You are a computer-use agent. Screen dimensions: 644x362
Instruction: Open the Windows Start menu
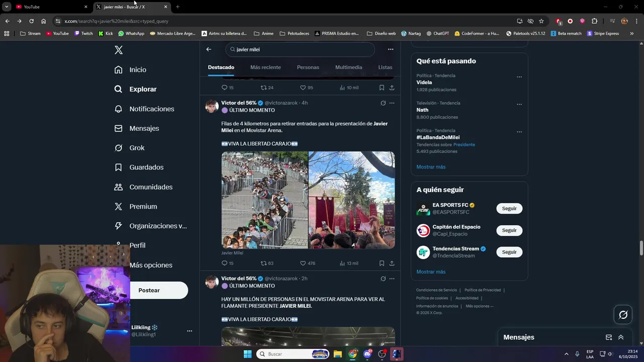click(248, 354)
